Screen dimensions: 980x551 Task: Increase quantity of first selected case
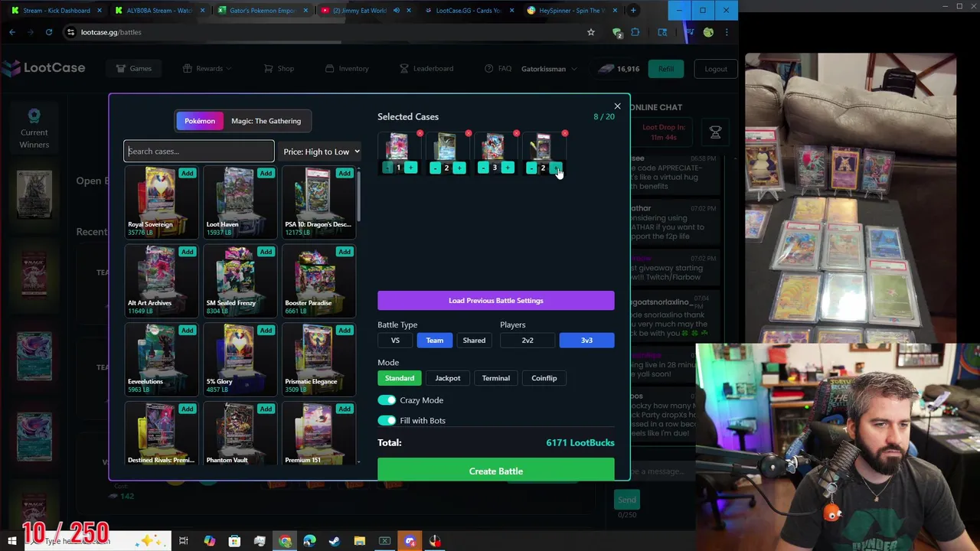click(x=410, y=168)
